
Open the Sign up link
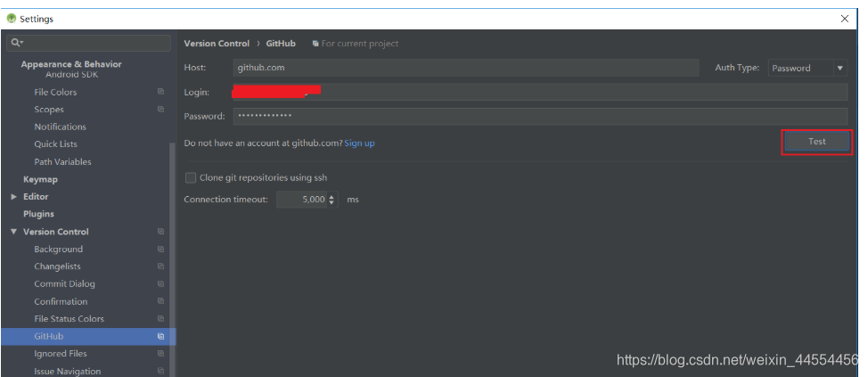coord(359,143)
